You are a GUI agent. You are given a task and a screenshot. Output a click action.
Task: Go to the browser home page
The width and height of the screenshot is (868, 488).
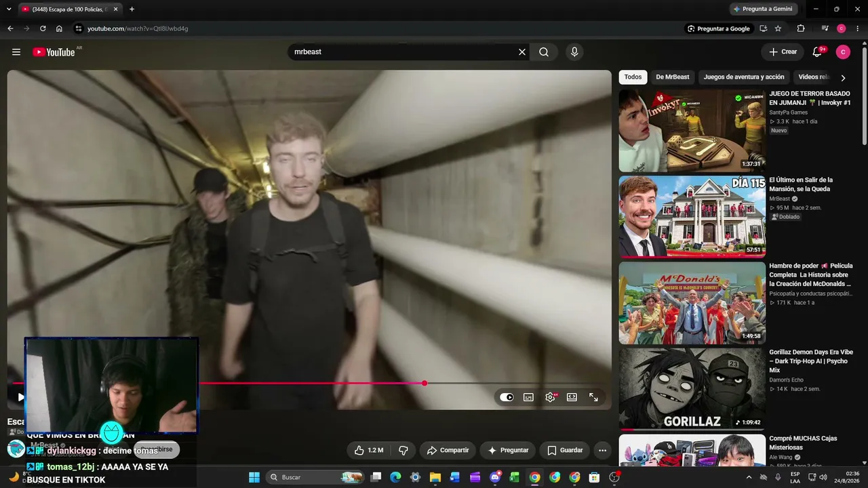(x=59, y=28)
